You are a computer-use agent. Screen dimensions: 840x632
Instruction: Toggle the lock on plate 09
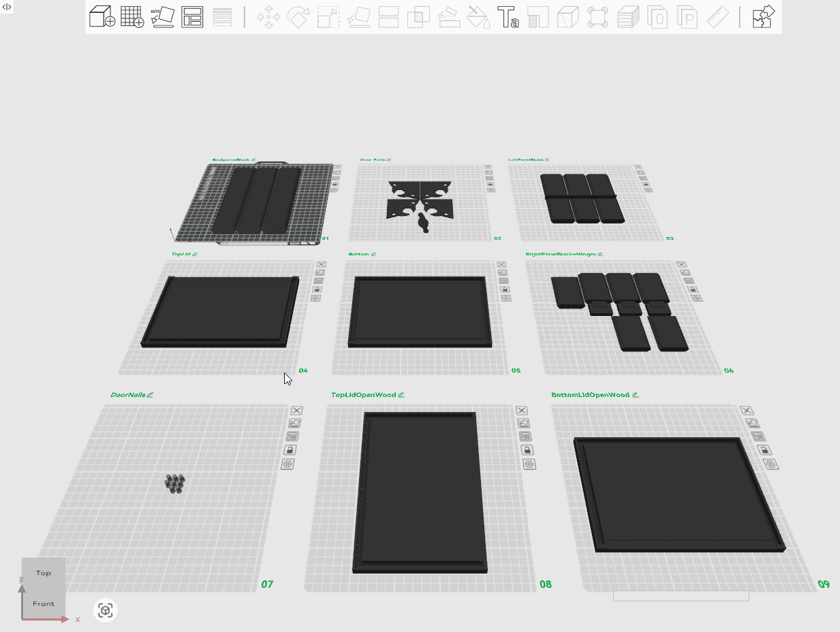(x=764, y=450)
